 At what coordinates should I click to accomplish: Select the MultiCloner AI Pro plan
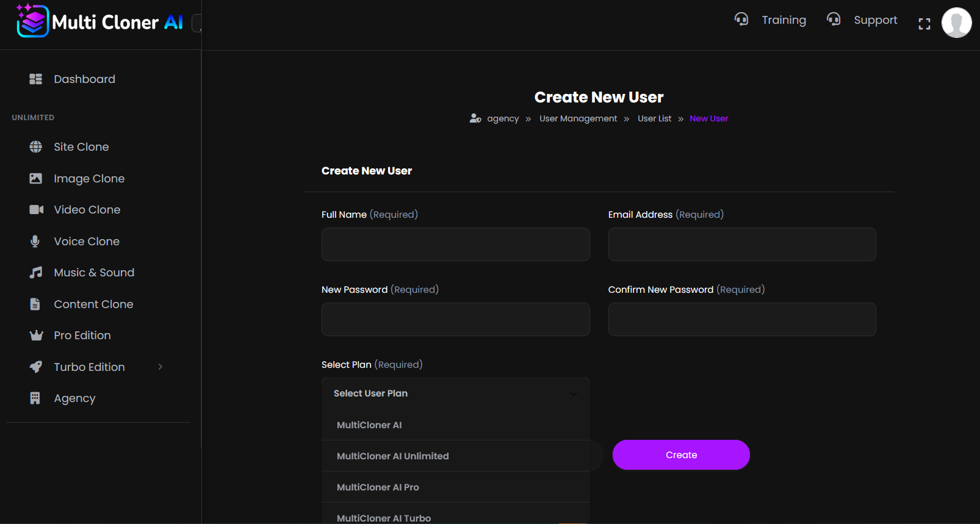click(x=378, y=487)
